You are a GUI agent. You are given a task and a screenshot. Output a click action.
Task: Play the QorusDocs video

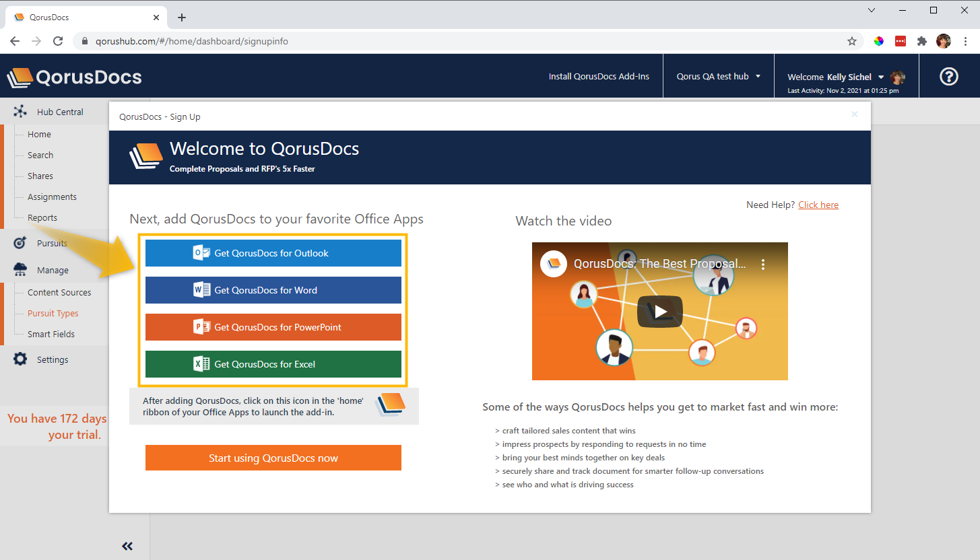coord(660,312)
